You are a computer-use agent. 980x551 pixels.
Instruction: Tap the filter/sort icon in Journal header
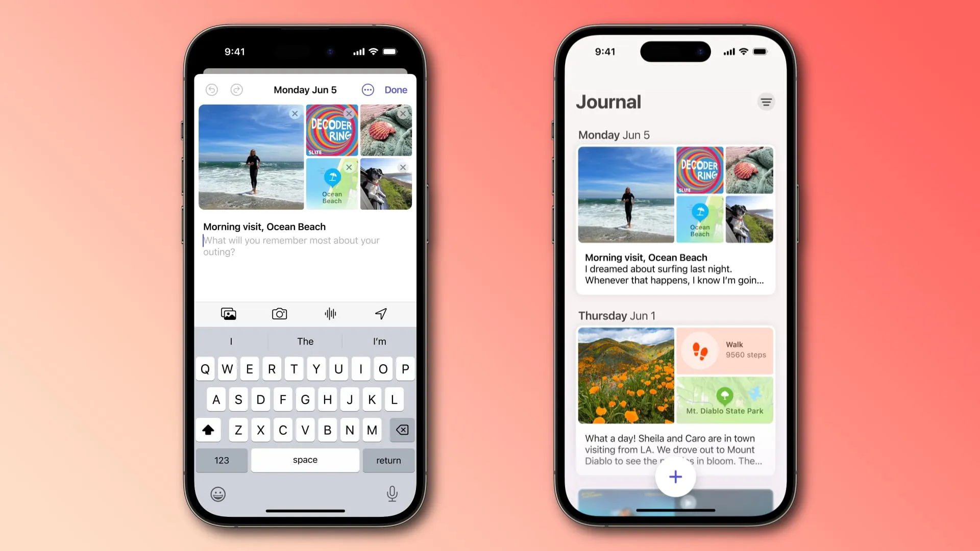click(766, 102)
